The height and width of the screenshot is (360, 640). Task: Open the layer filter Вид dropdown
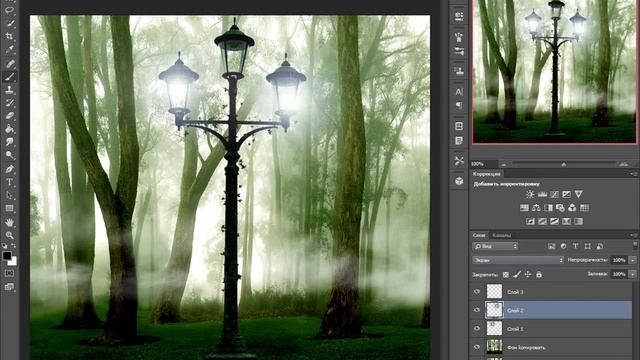(495, 246)
